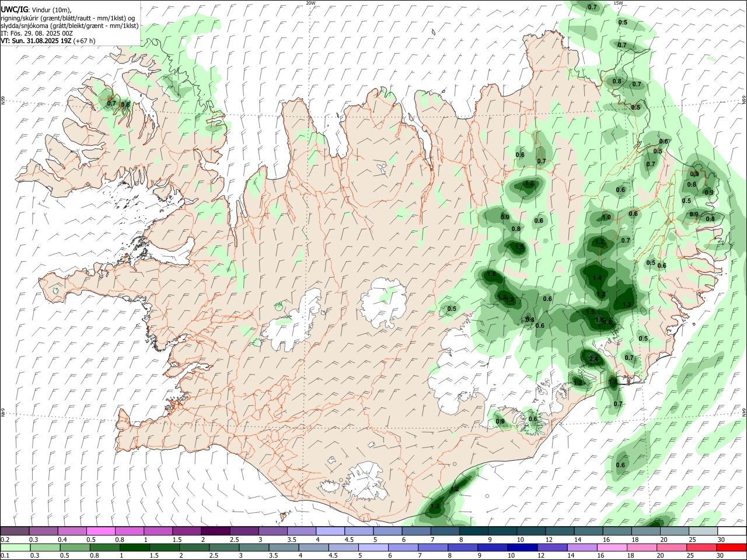The image size is (747, 560).
Task: Click the '(+67 h)' forecast offset text
Action: tap(85, 41)
